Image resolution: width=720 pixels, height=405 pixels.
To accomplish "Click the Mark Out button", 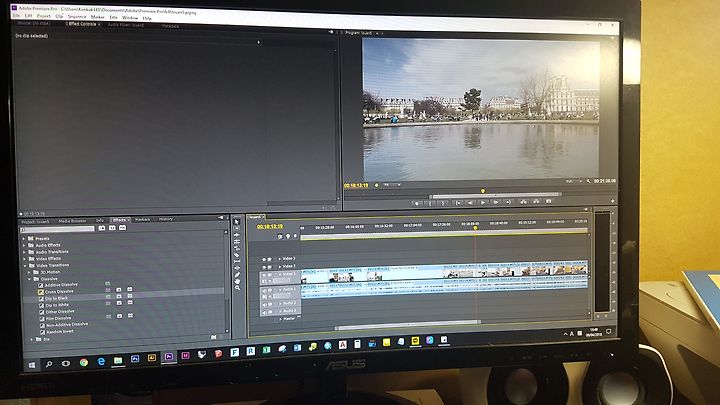I will tap(443, 202).
